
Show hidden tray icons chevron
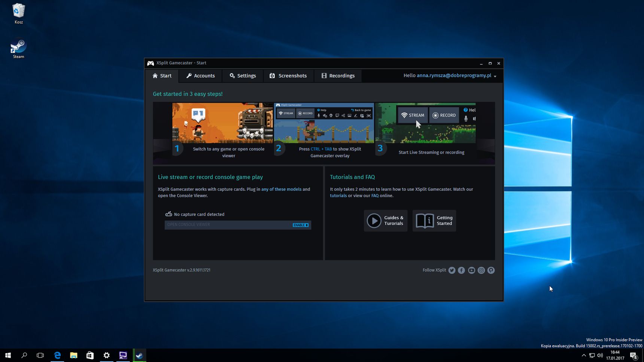click(x=584, y=355)
